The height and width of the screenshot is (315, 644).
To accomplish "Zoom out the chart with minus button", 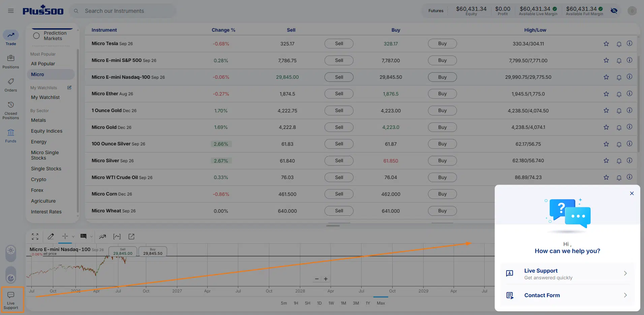I will coord(317,279).
